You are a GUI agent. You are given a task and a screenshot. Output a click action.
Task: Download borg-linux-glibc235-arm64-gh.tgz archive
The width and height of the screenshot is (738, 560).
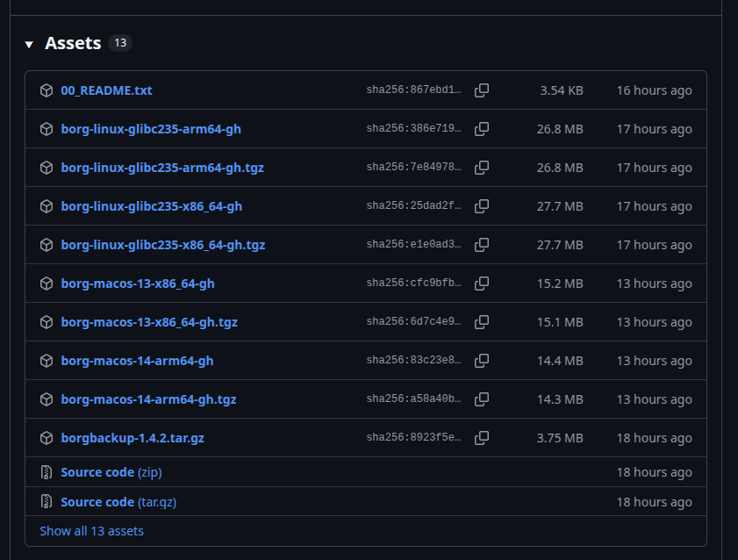(162, 168)
